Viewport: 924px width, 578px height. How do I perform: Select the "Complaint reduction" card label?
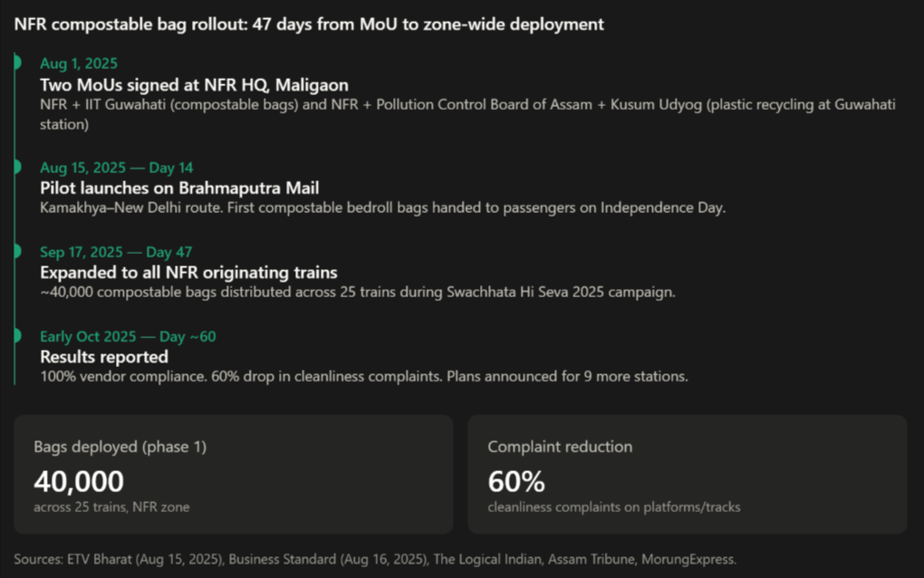point(560,447)
